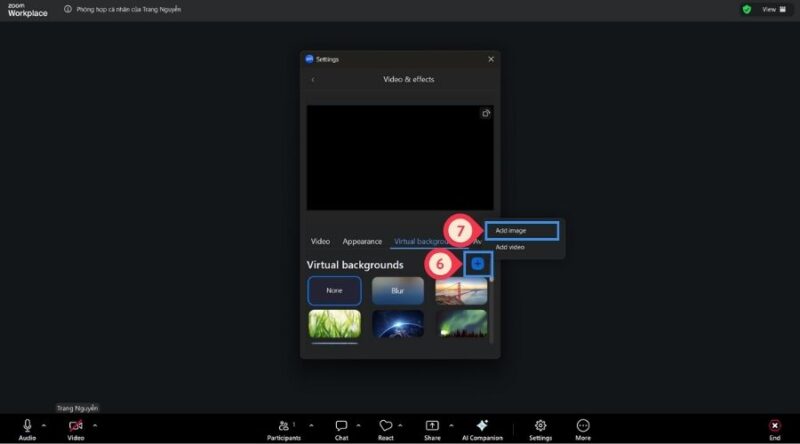Click the green encryption shield icon
The image size is (800, 444).
[x=746, y=9]
